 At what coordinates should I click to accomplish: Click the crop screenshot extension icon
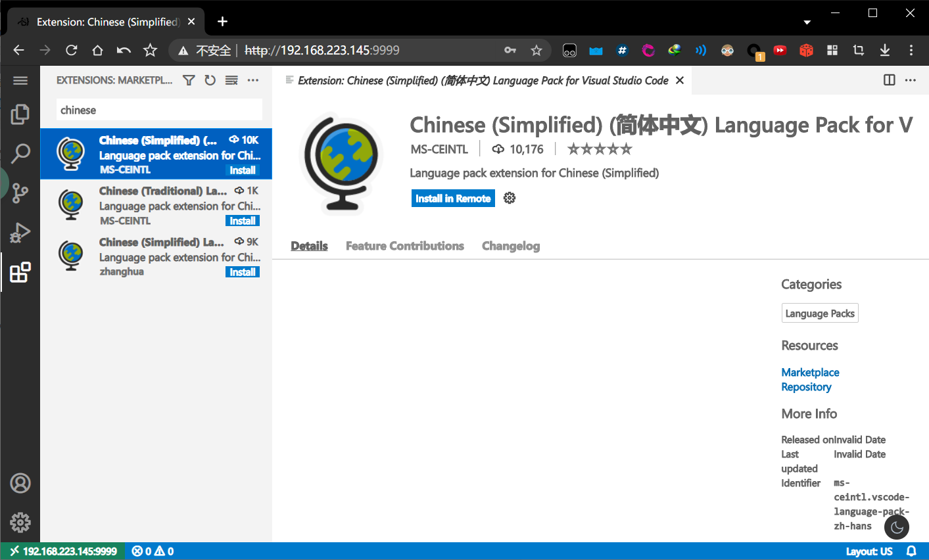tap(859, 50)
